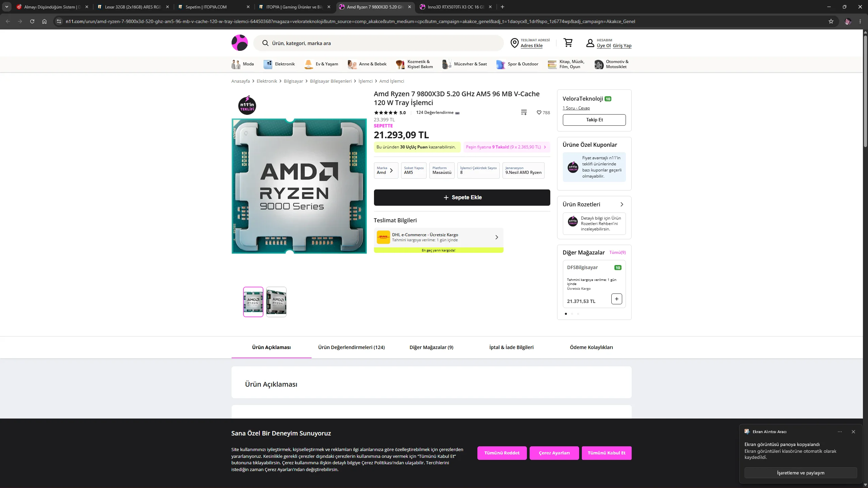
Task: Switch to the Lexar 32GB ARES RGB browser tab
Action: pyautogui.click(x=133, y=7)
